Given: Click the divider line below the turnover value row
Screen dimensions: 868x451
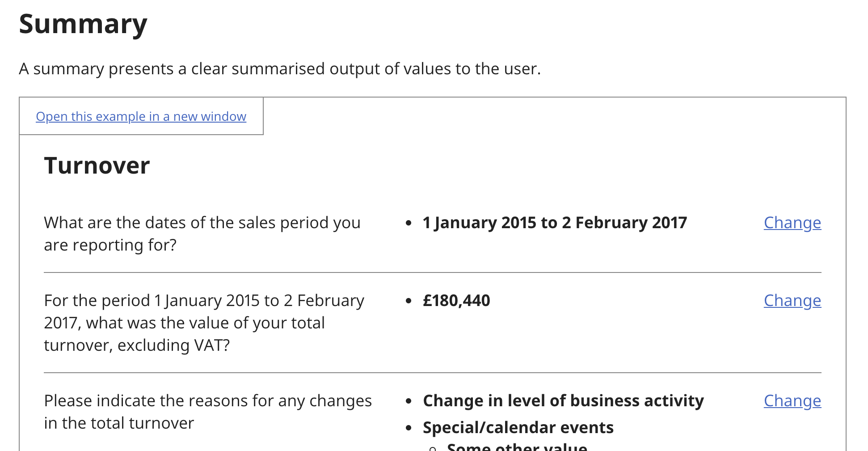Looking at the screenshot, I should (432, 373).
